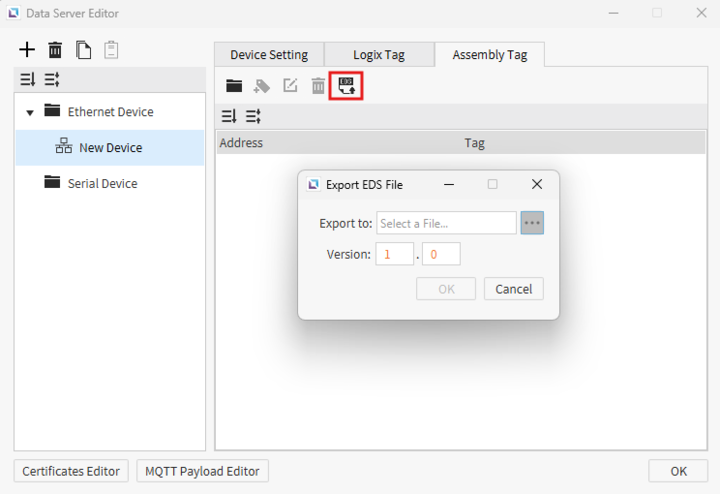Viewport: 720px width, 494px height.
Task: Click the Export to file path field
Action: (x=446, y=223)
